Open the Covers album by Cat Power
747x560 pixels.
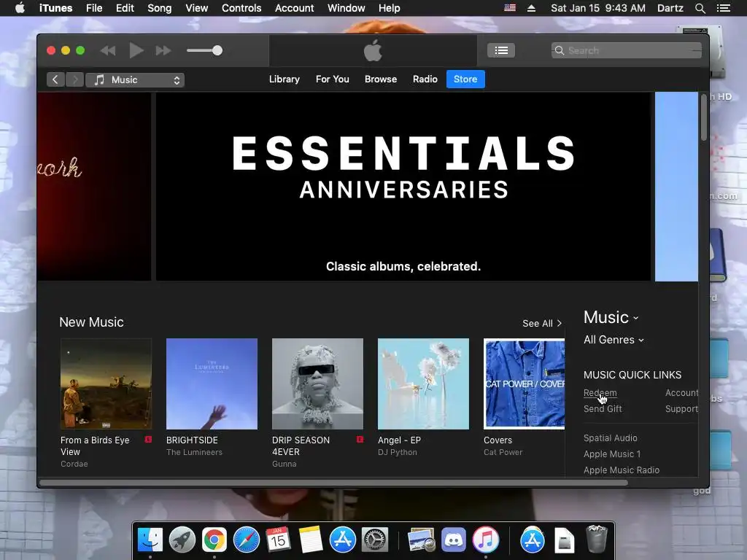(524, 384)
